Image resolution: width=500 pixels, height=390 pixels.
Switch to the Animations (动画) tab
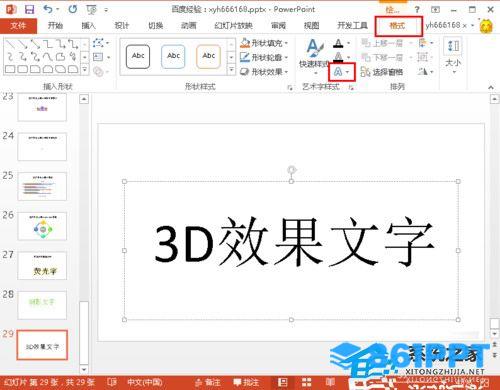click(x=189, y=25)
